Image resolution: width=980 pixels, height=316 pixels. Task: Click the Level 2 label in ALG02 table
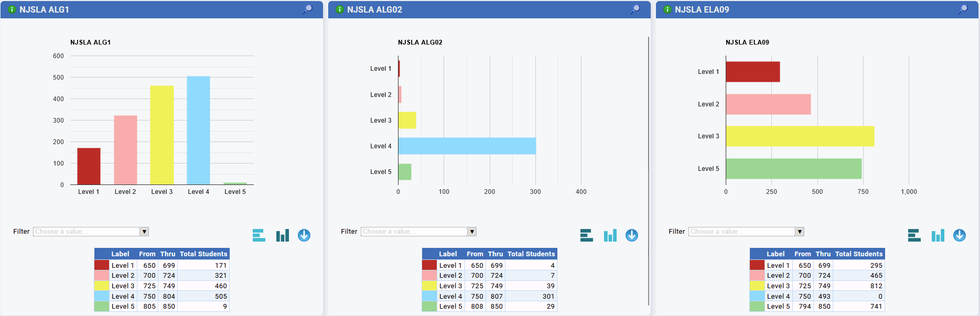click(x=451, y=276)
